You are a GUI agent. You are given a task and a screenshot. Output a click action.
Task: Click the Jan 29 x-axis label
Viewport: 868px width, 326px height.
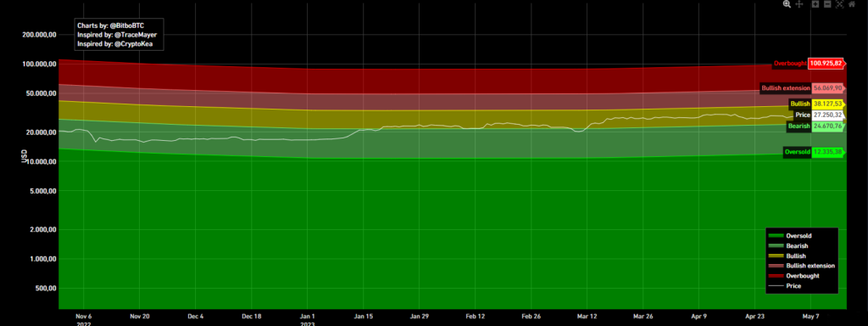tap(419, 316)
